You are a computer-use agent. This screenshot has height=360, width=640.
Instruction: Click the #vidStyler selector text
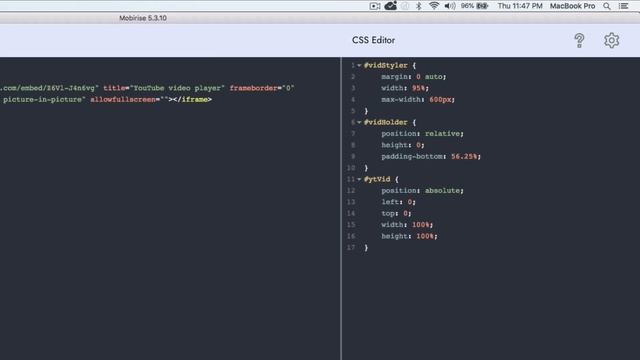pos(385,65)
